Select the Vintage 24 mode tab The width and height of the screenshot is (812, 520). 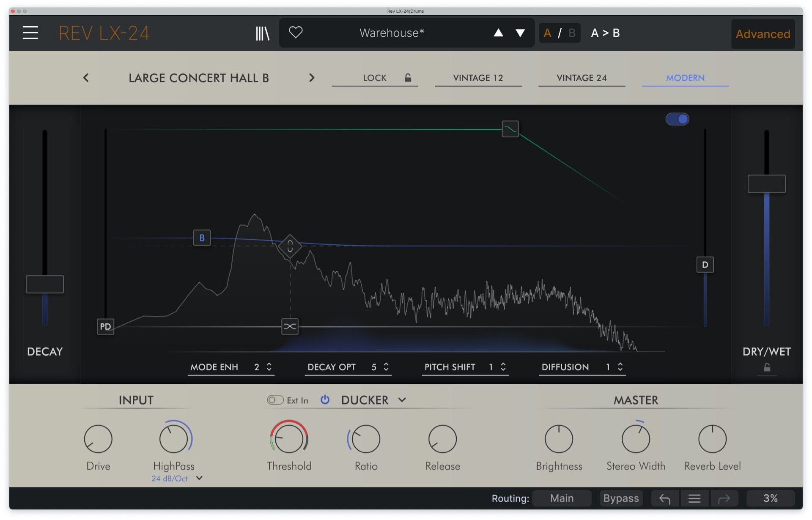(582, 78)
